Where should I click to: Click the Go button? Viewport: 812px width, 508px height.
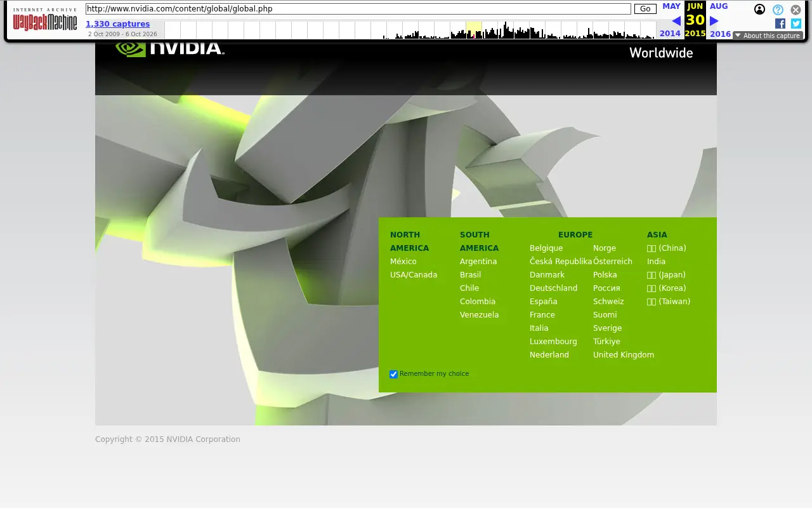[645, 9]
